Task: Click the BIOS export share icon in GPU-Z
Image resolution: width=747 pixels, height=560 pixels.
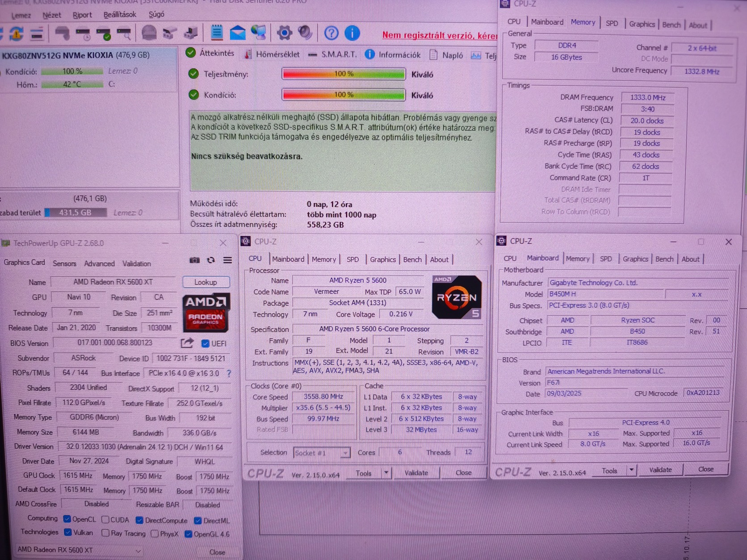Action: tap(187, 343)
